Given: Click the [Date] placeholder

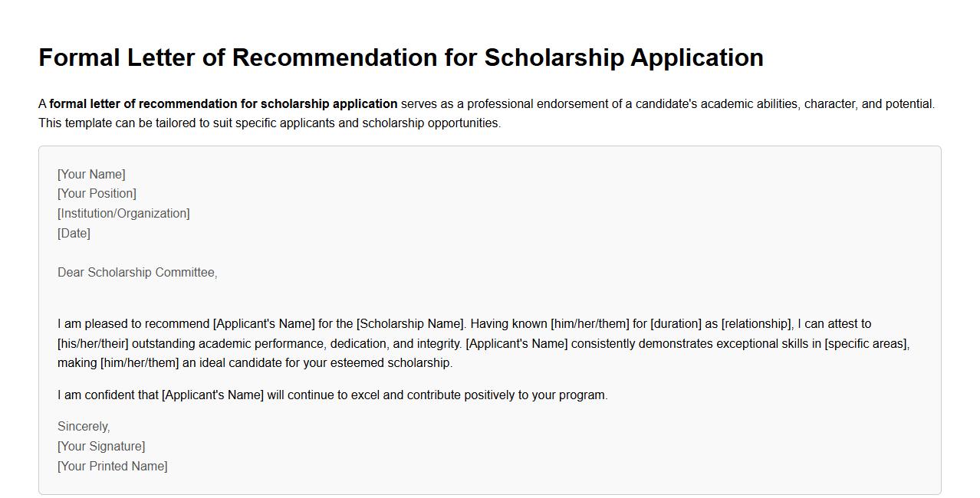Looking at the screenshot, I should (74, 234).
